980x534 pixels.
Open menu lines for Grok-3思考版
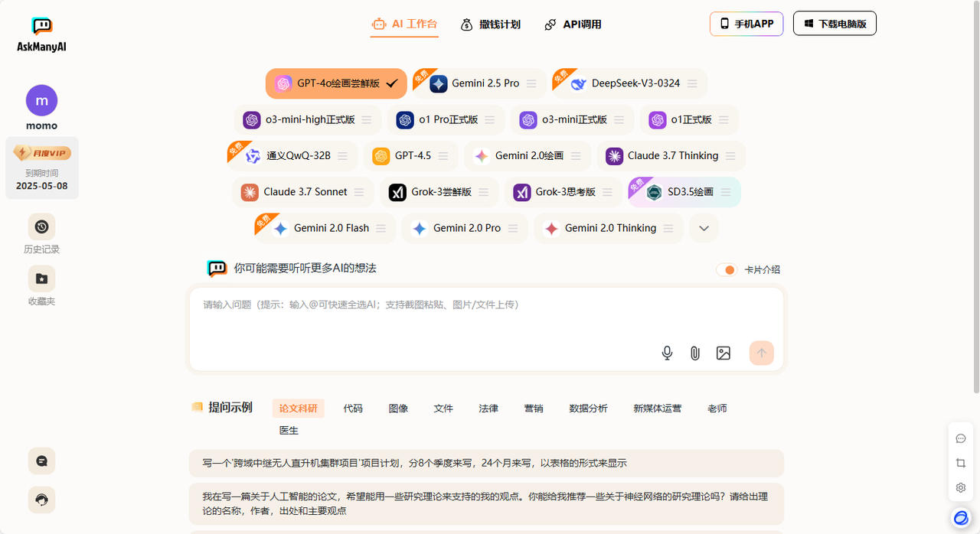[x=608, y=192]
